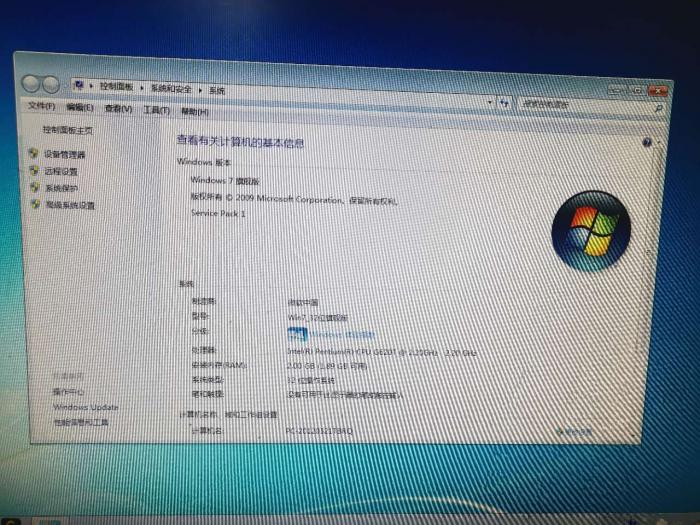Viewport: 700px width, 525px height.
Task: Maximize the System window
Action: pyautogui.click(x=636, y=90)
